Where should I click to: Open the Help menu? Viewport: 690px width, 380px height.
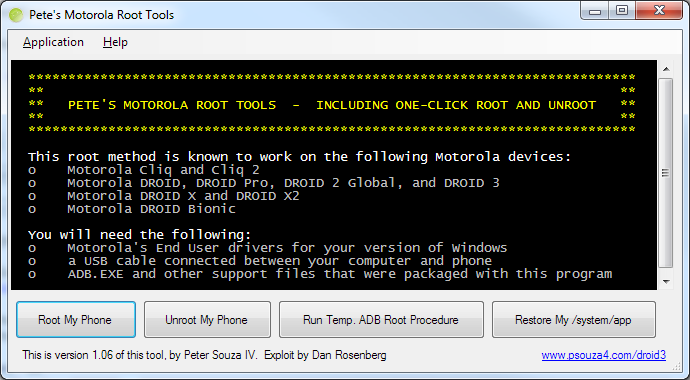click(x=115, y=42)
